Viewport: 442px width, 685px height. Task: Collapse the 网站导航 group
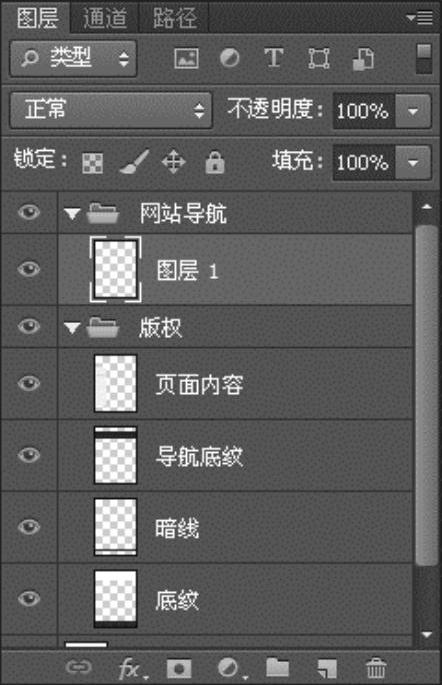pos(72,214)
